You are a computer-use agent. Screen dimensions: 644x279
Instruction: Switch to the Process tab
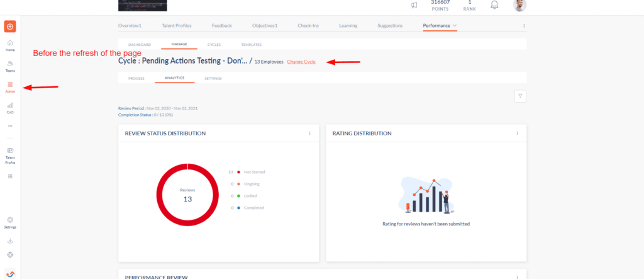(136, 78)
